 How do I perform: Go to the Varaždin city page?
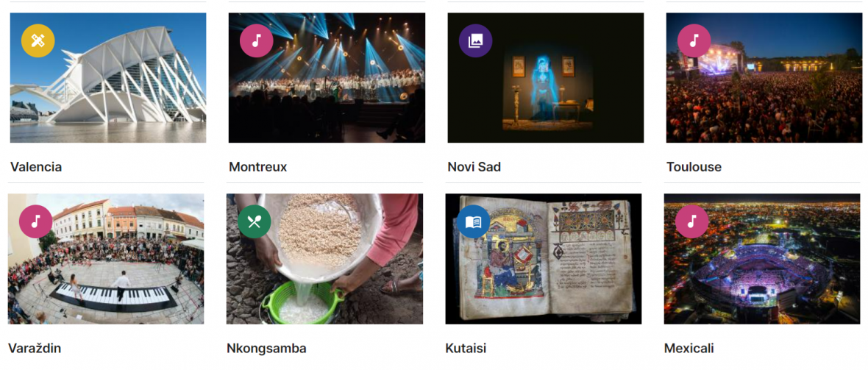click(35, 349)
